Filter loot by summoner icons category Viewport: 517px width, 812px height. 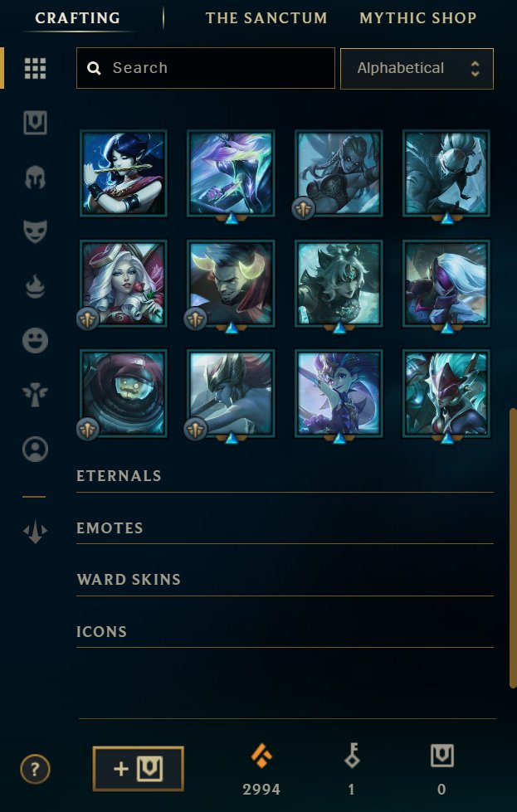(35, 449)
